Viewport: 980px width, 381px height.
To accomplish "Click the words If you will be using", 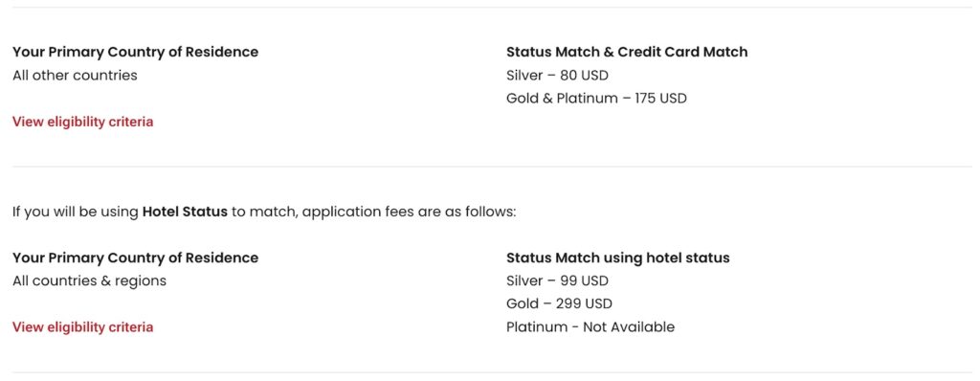I will click(76, 213).
